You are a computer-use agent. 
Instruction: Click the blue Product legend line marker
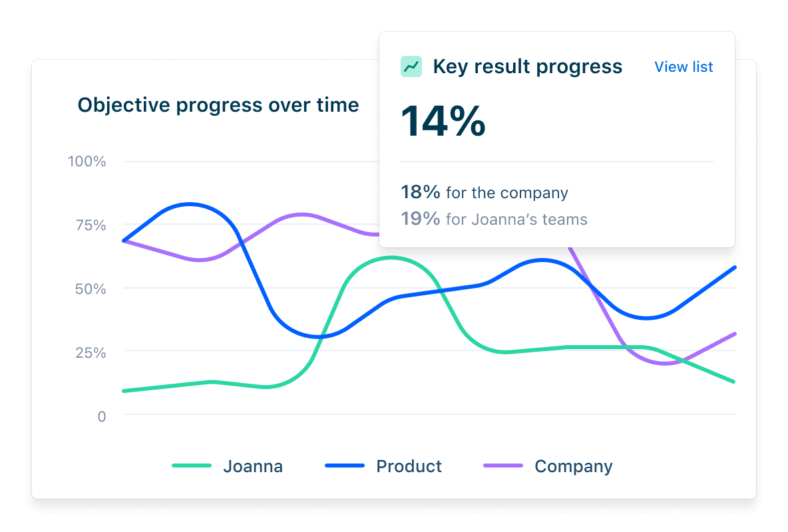[x=345, y=466]
